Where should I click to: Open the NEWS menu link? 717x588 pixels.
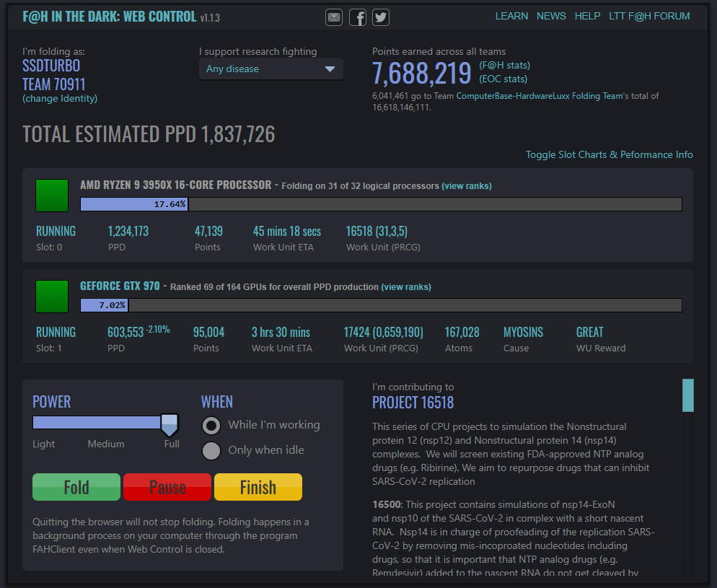click(551, 16)
